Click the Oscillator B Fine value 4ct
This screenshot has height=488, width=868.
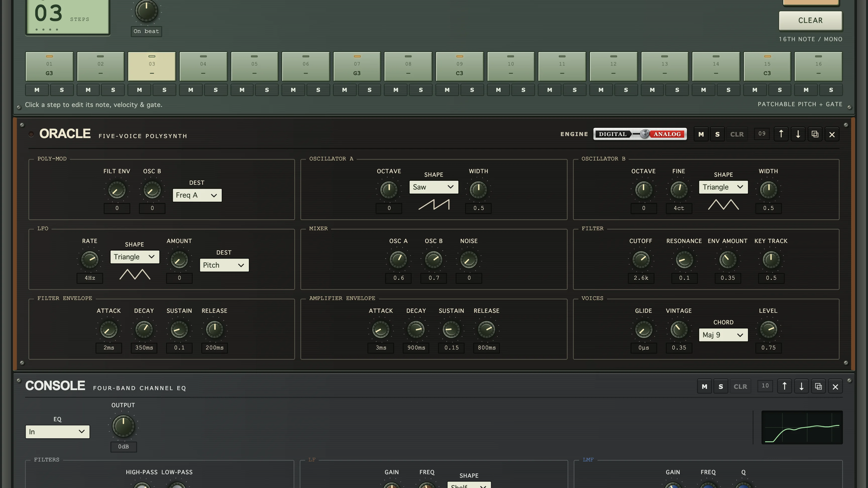679,208
